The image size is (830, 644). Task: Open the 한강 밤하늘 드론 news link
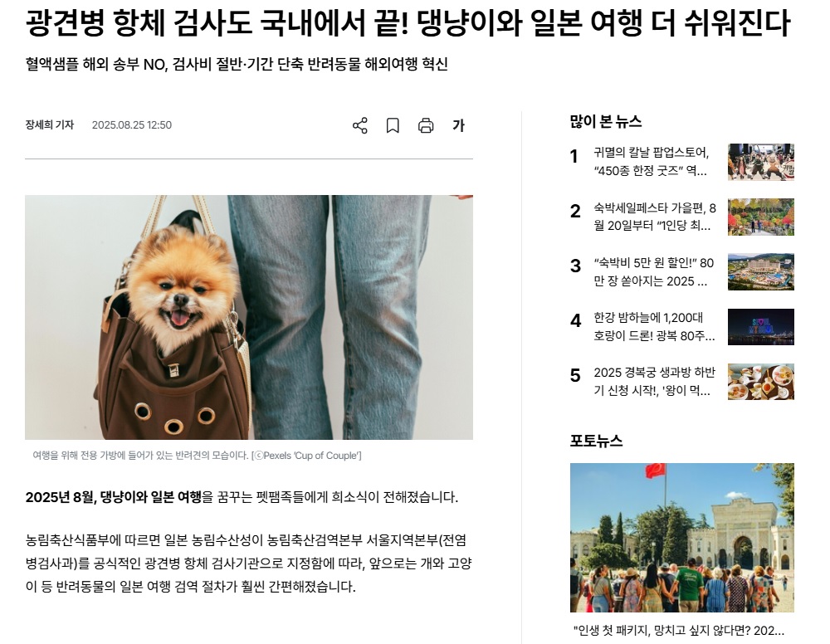point(654,326)
